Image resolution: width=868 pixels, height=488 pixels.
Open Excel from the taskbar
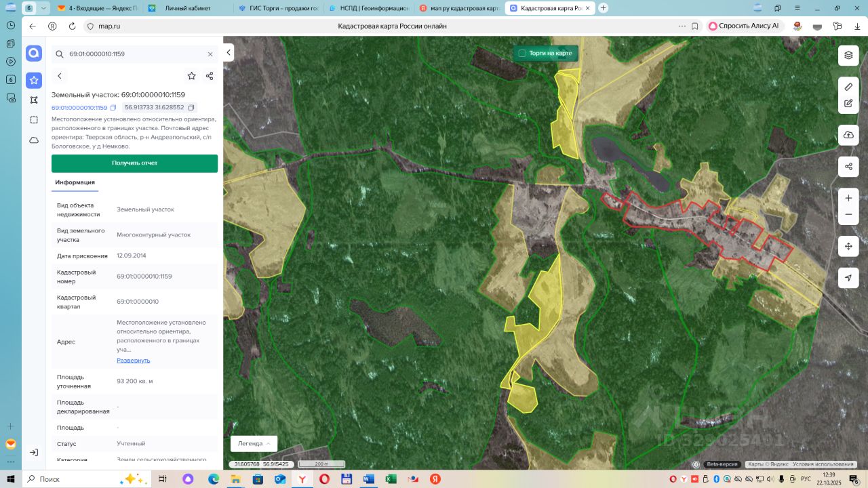click(x=391, y=479)
